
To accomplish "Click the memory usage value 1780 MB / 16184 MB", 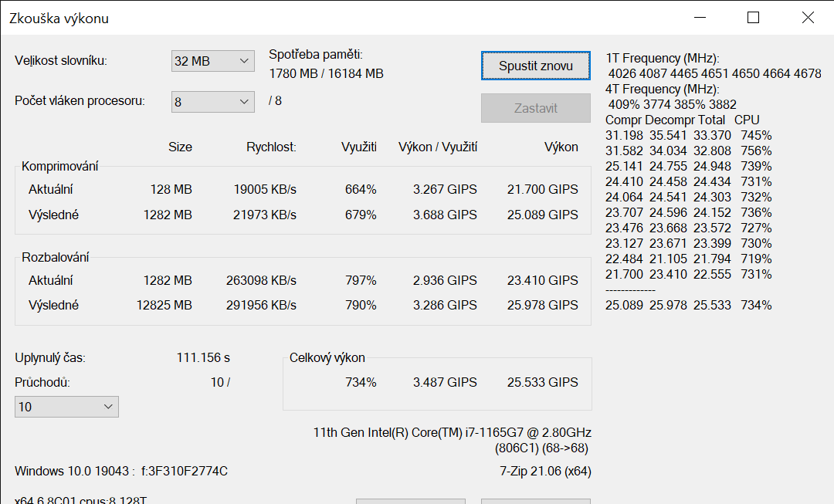I will (x=326, y=74).
